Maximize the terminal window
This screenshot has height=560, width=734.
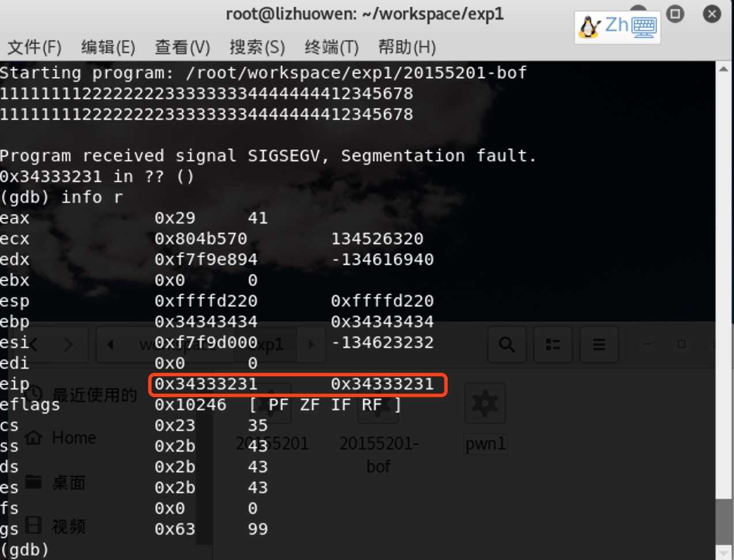(675, 14)
